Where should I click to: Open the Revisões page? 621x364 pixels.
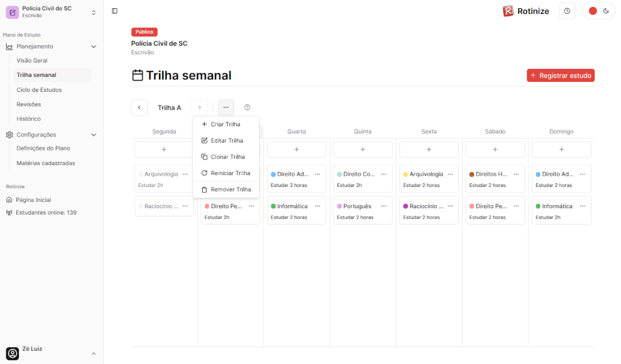point(29,104)
